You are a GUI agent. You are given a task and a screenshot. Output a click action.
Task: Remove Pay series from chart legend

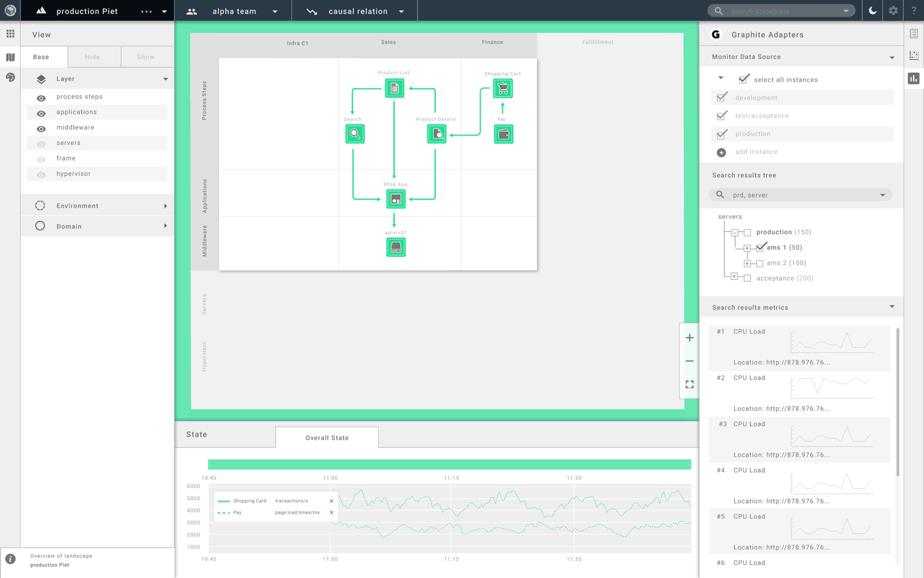pyautogui.click(x=332, y=512)
